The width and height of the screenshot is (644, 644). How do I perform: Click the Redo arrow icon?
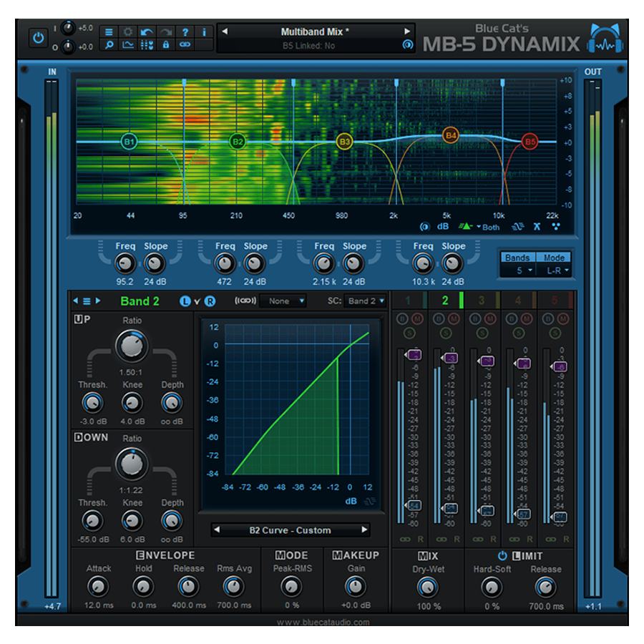[x=165, y=32]
